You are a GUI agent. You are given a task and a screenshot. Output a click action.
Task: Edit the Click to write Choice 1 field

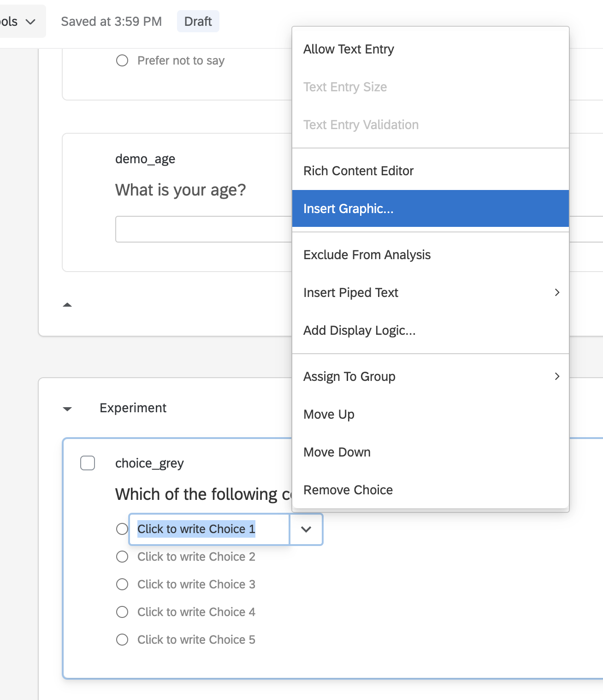tap(209, 529)
